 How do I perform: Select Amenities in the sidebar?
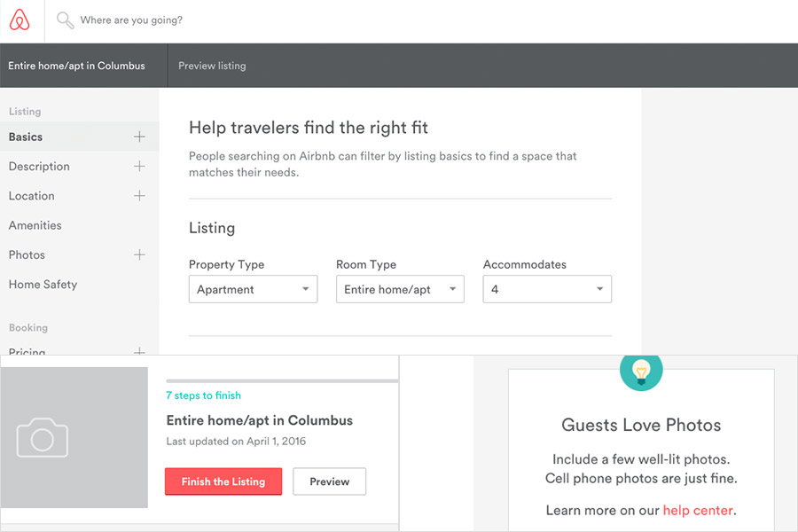coord(35,225)
